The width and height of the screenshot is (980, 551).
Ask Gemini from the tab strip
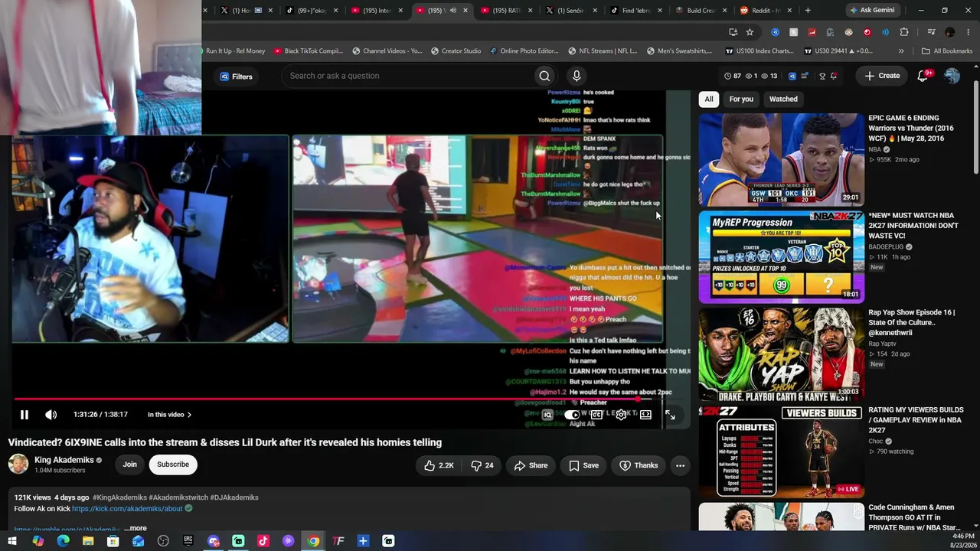[873, 10]
